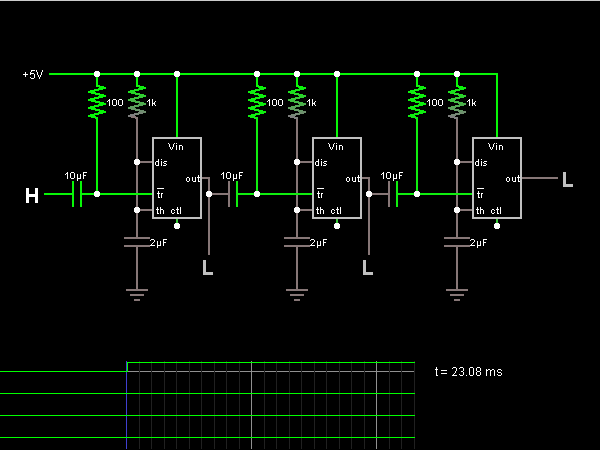Select the leftmost 555 timer chip
The image size is (600, 450).
pos(177,178)
